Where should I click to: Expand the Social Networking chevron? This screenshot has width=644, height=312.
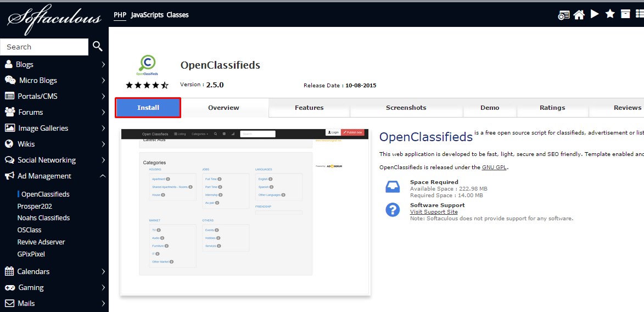click(103, 160)
